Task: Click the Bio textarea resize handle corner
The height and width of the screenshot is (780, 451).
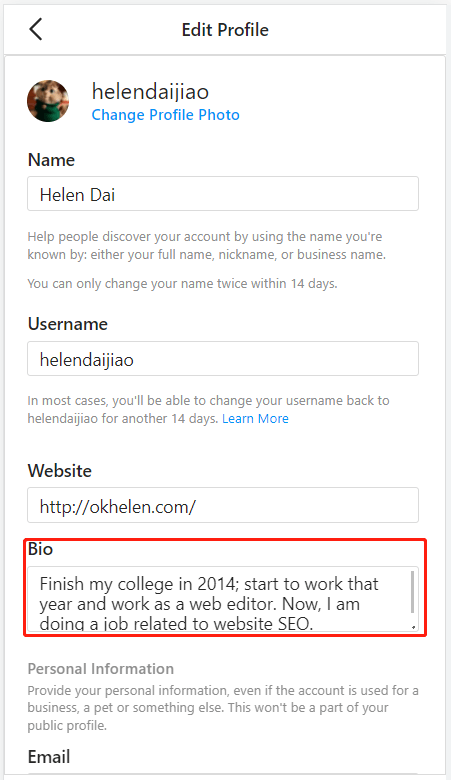Action: click(414, 627)
